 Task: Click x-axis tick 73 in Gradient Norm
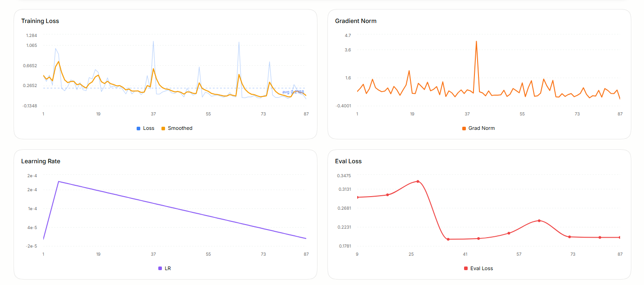coord(577,114)
